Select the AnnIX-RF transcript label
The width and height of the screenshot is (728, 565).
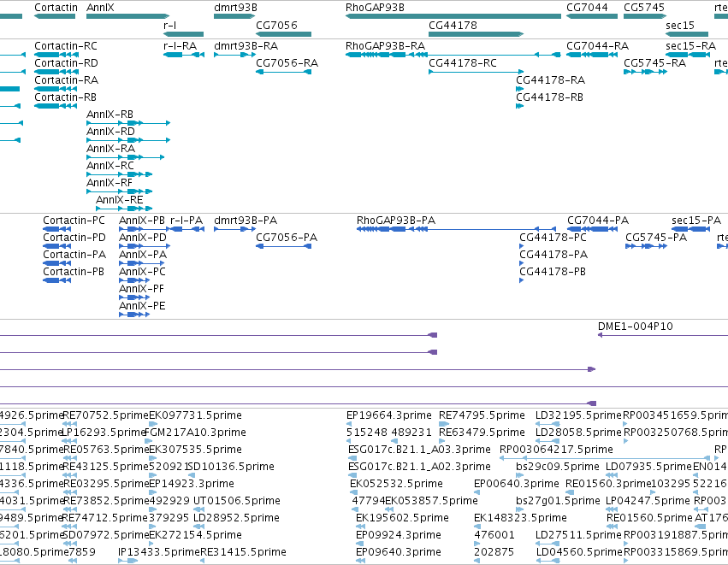[x=109, y=183]
